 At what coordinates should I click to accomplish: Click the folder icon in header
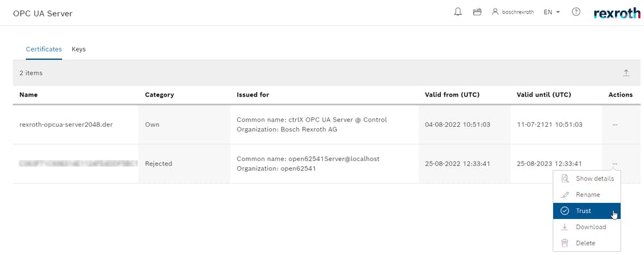coord(477,12)
